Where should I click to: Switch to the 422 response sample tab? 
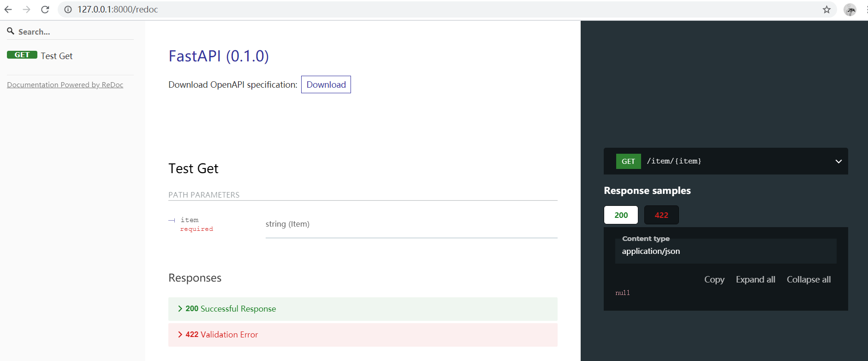click(x=661, y=215)
